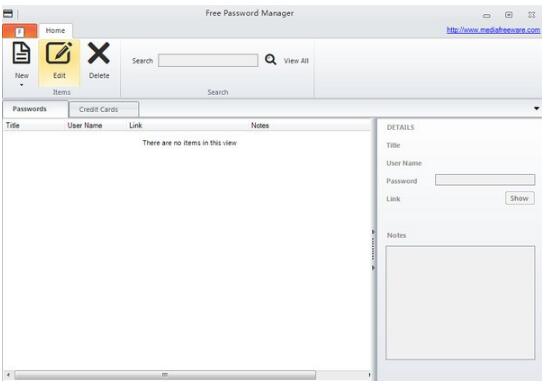This screenshot has width=546, height=386.
Task: Minimize the Free Password Manager window
Action: [x=487, y=15]
